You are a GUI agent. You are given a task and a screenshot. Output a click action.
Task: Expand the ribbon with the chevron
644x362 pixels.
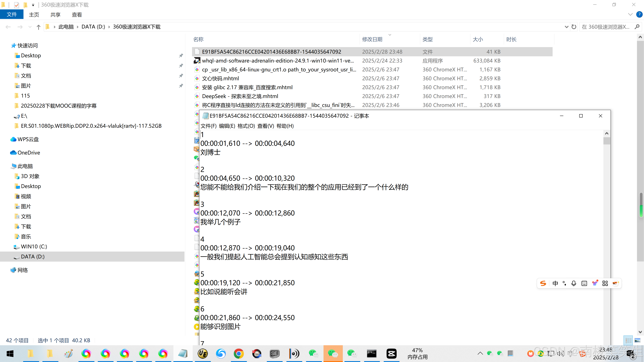(630, 14)
